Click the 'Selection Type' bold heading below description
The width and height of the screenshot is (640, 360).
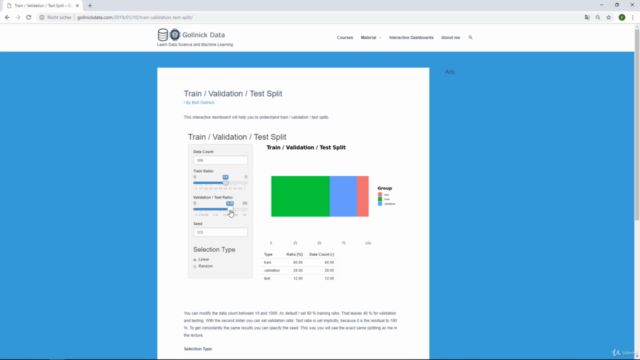(x=198, y=349)
